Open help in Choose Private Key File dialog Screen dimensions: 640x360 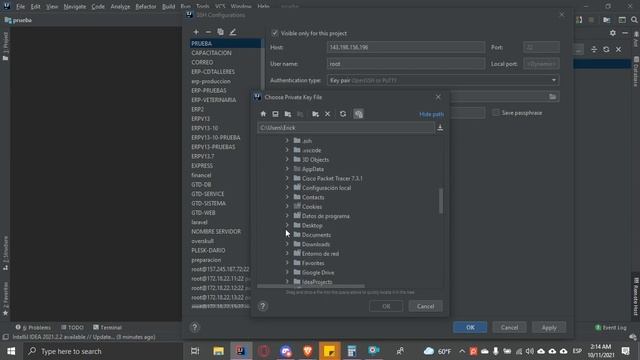tap(263, 306)
